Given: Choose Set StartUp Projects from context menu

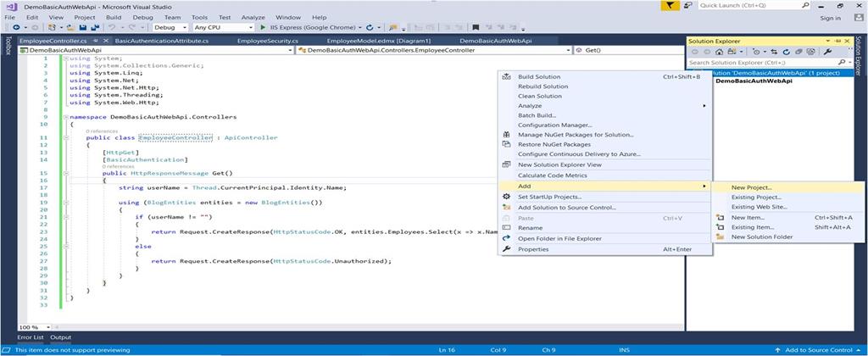Looking at the screenshot, I should (604, 197).
